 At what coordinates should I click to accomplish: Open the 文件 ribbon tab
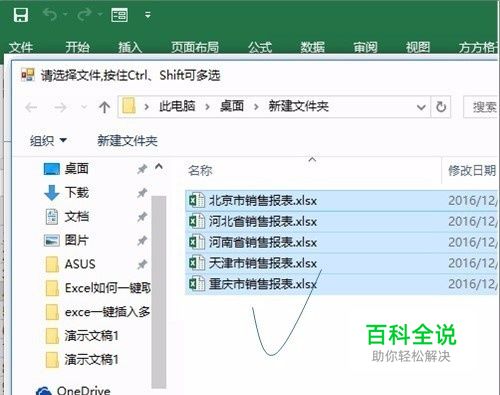tap(21, 47)
